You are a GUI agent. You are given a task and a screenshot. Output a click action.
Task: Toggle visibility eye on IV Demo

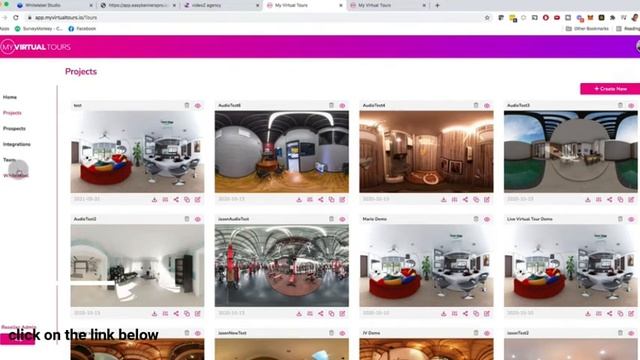point(487,333)
